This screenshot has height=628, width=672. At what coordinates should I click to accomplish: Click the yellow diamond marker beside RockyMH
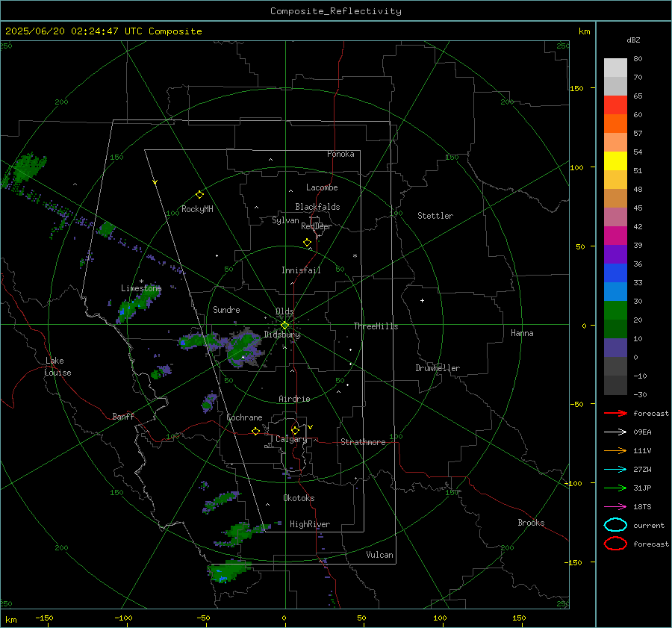(x=199, y=195)
